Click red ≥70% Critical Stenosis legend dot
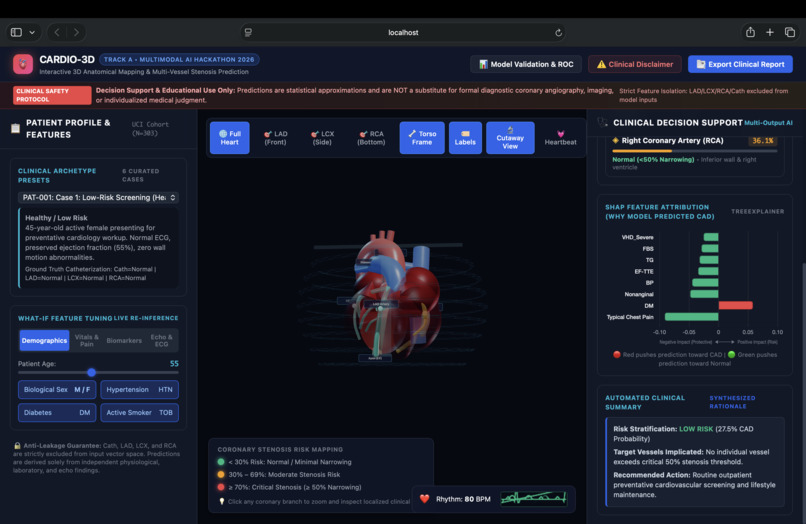This screenshot has width=806, height=524. click(x=221, y=487)
